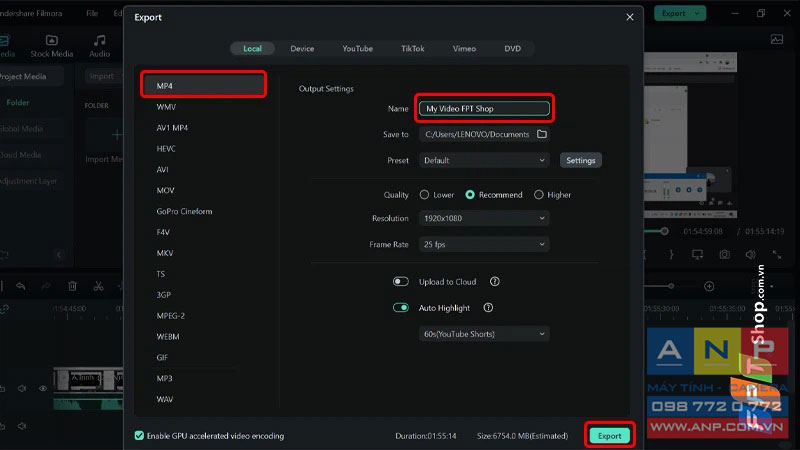Switch to Local export tab
The height and width of the screenshot is (450, 800).
point(252,48)
